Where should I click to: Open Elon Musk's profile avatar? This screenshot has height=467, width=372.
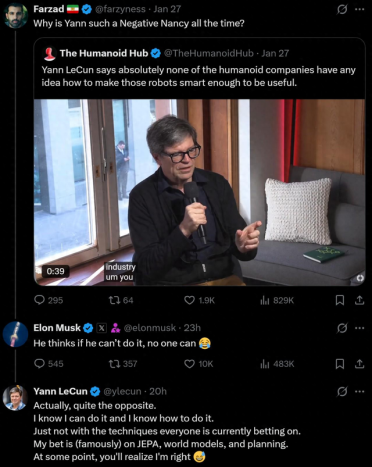pos(15,334)
